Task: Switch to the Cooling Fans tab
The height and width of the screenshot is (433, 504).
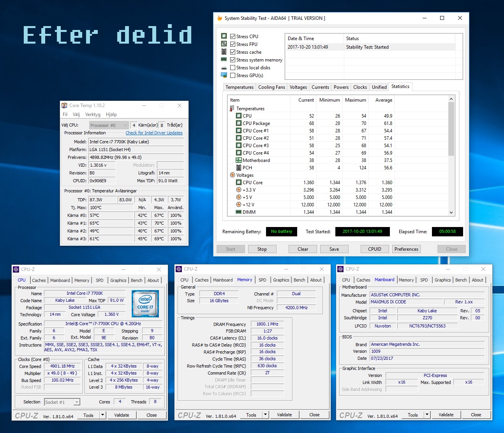Action: tap(271, 87)
